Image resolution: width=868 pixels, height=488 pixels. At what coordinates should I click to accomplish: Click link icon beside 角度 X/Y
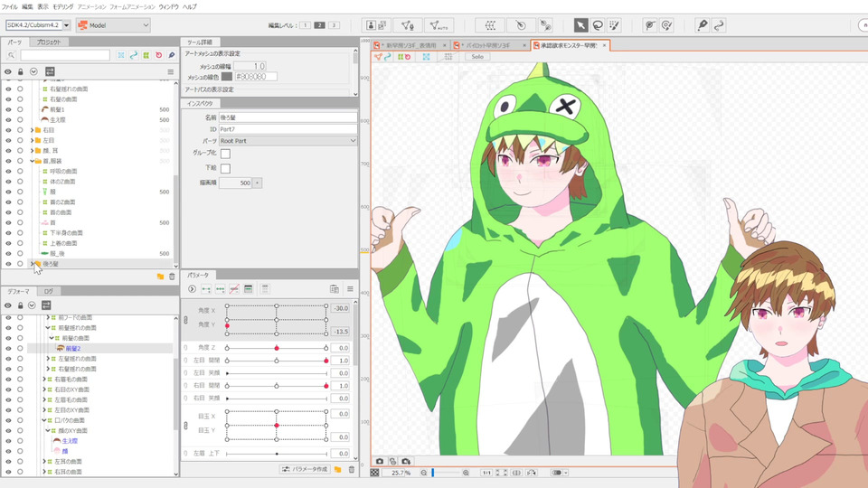pos(186,320)
